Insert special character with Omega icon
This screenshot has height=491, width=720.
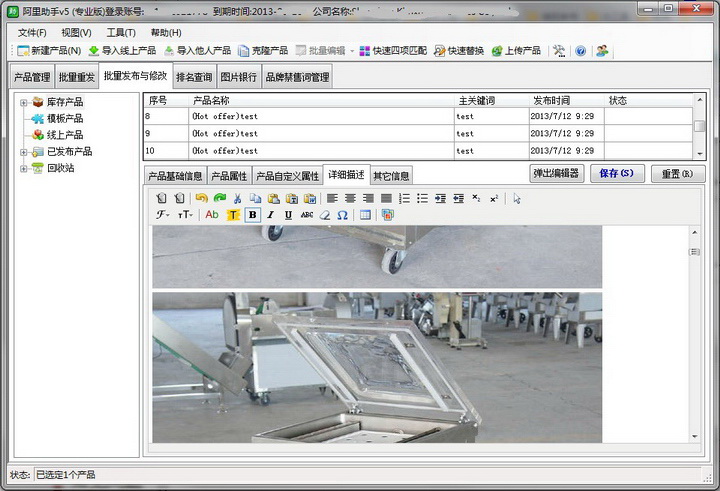pyautogui.click(x=342, y=215)
